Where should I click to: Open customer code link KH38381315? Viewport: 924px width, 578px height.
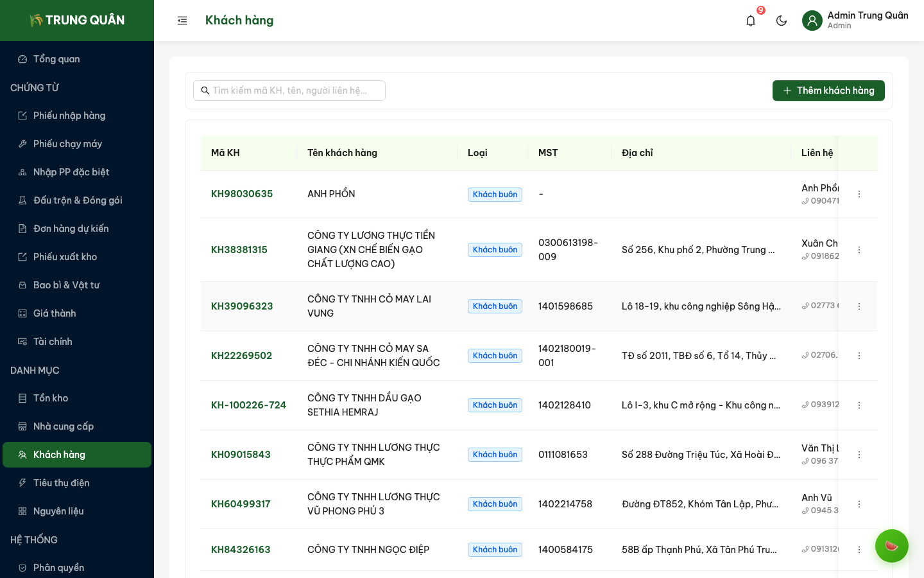tap(239, 250)
